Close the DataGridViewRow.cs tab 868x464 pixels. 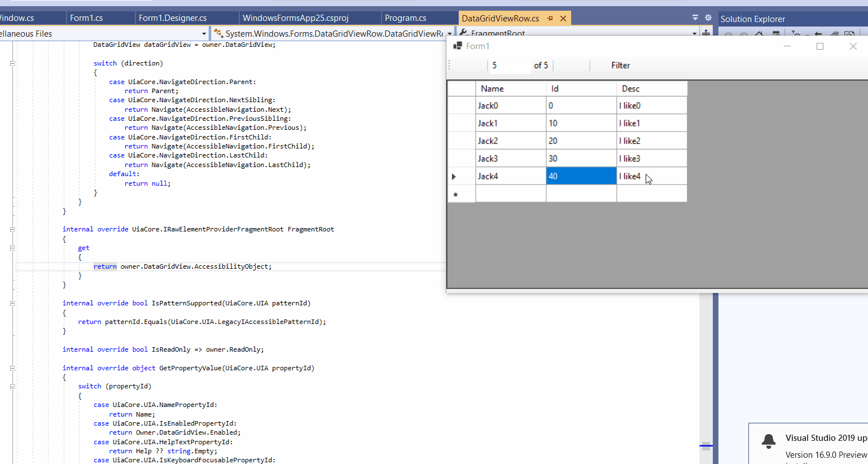tap(563, 19)
